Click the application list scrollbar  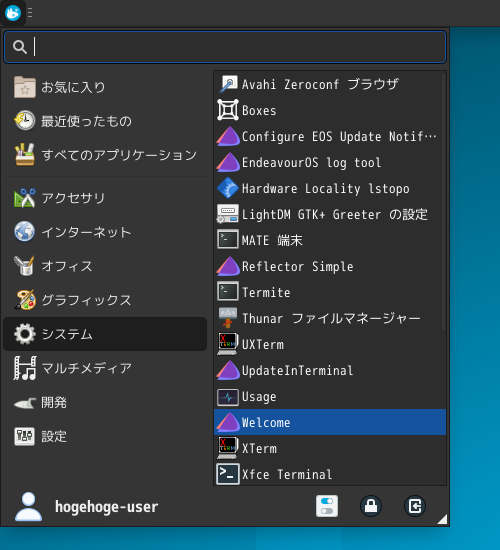(444, 202)
